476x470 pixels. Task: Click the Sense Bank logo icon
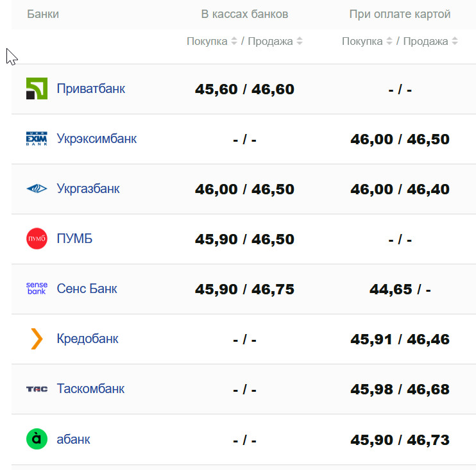(x=37, y=289)
